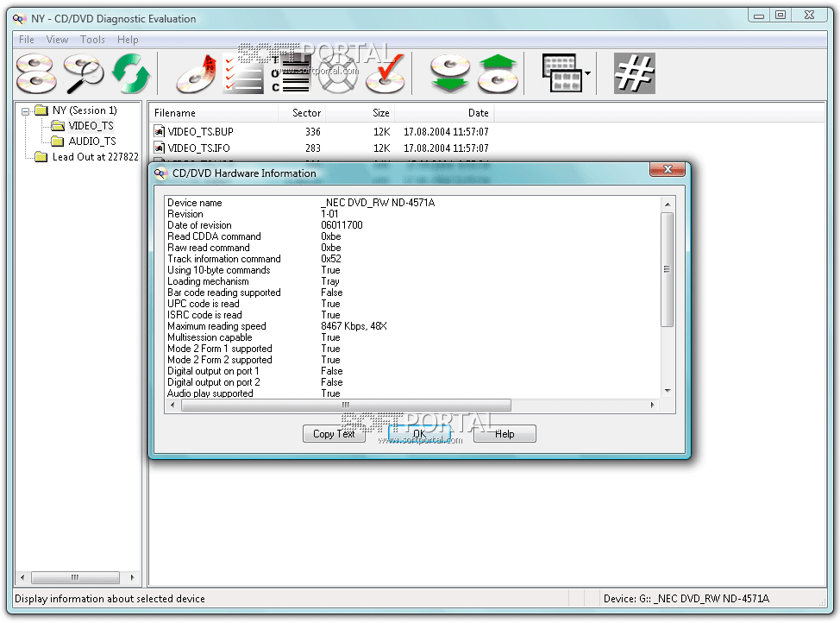
Task: Click the tree panel horizontal scrollbar thumb
Action: [75, 577]
